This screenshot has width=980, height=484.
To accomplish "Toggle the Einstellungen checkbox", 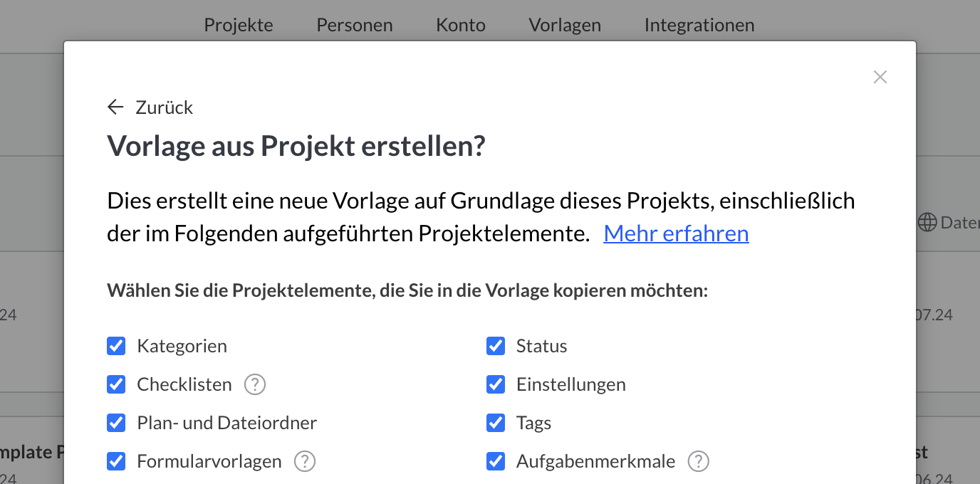I will point(496,385).
